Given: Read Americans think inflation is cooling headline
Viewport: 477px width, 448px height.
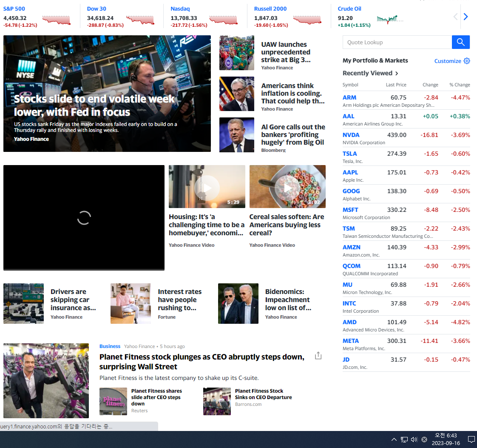Looking at the screenshot, I should pos(292,94).
